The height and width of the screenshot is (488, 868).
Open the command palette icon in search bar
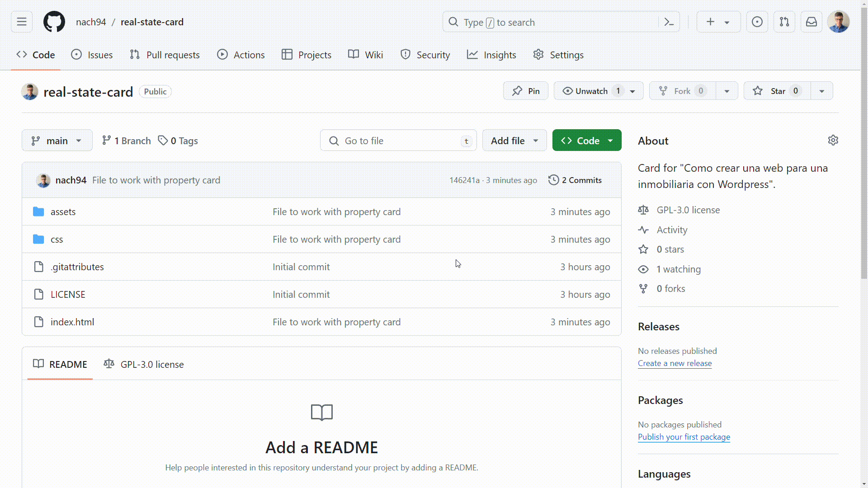(669, 22)
